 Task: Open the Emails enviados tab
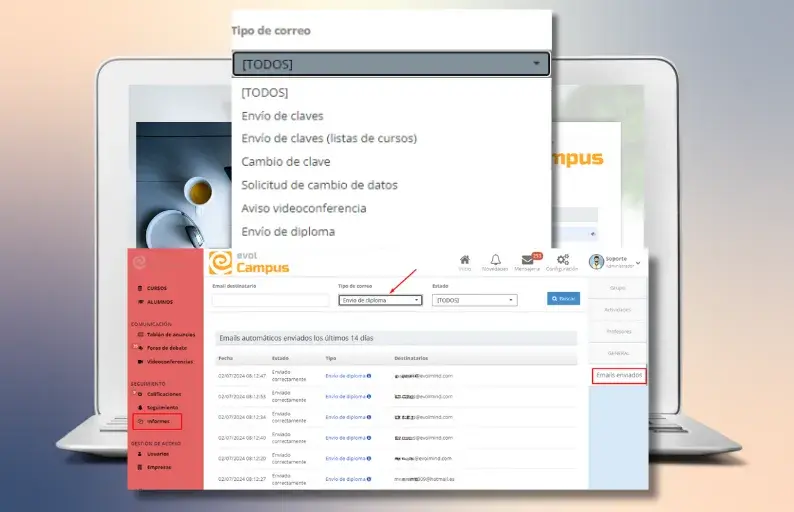coord(619,375)
